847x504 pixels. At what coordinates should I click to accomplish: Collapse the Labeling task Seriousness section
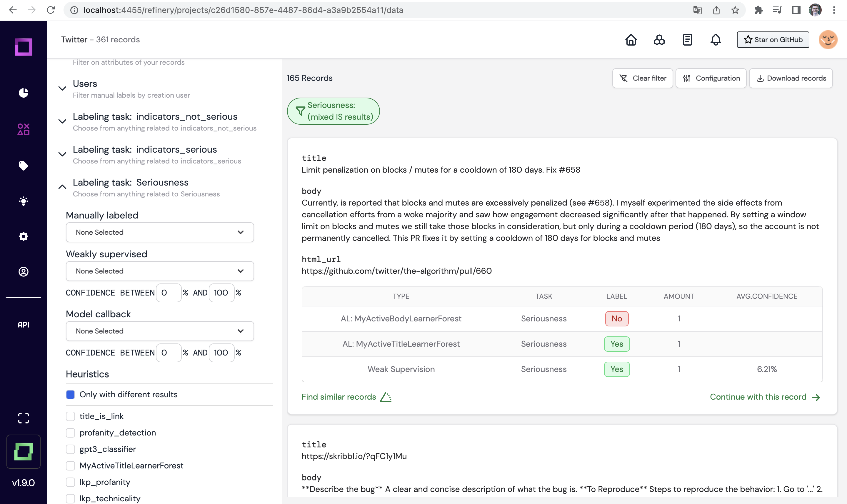pos(62,187)
